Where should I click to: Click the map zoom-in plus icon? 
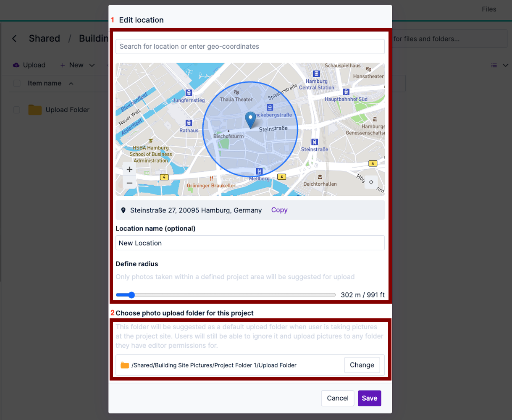129,169
